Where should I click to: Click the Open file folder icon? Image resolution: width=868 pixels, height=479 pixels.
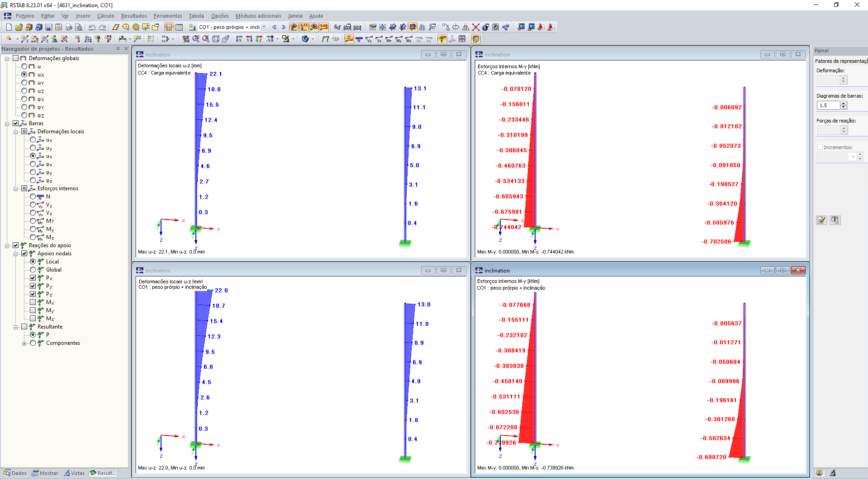click(19, 27)
